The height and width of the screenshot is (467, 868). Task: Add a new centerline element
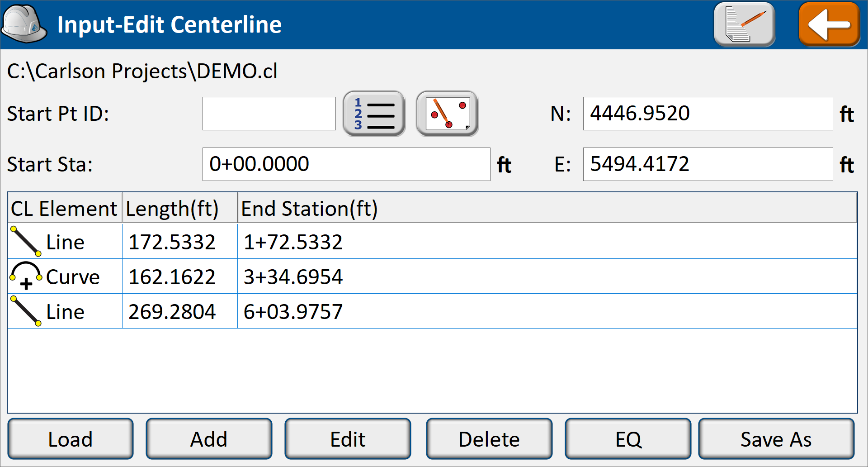pyautogui.click(x=209, y=439)
